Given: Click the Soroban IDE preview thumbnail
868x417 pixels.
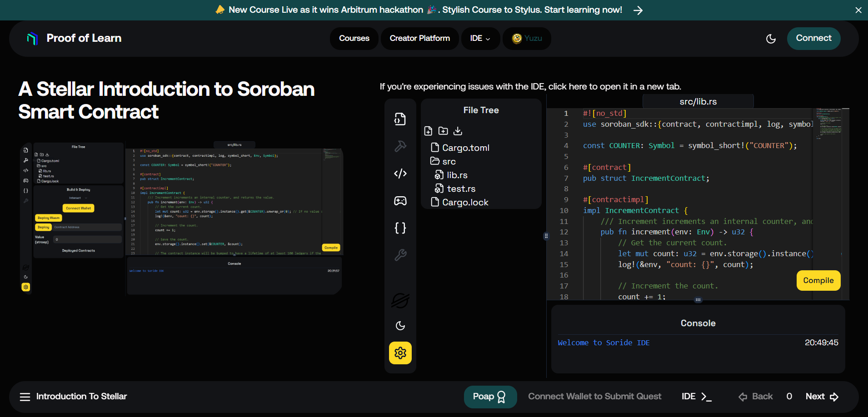Looking at the screenshot, I should [182, 218].
